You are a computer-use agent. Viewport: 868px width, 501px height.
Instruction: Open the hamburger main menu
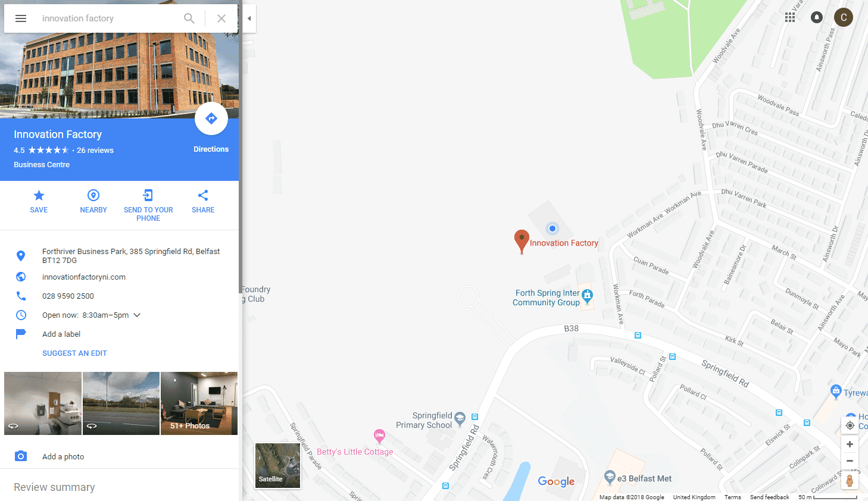(x=21, y=18)
